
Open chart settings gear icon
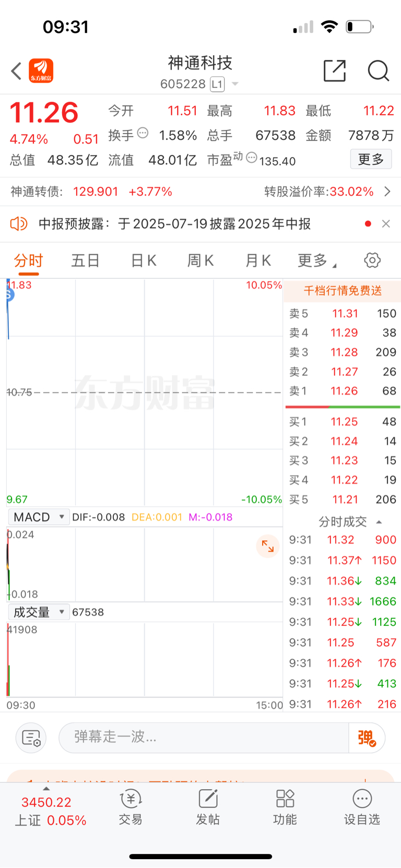point(372,260)
